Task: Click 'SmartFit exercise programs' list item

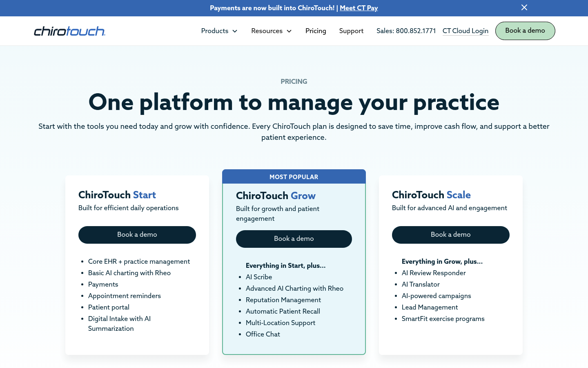Action: 443,319
